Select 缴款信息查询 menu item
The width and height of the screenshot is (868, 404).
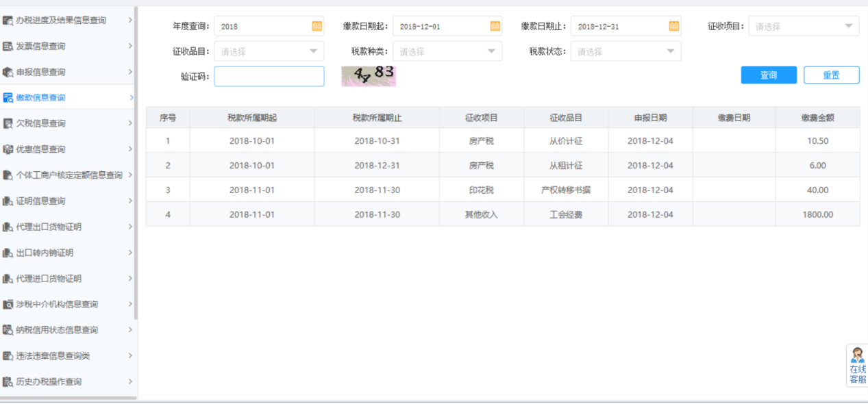click(41, 98)
